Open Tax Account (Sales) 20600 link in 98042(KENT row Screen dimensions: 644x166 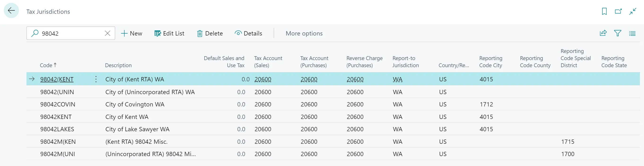[x=263, y=79]
